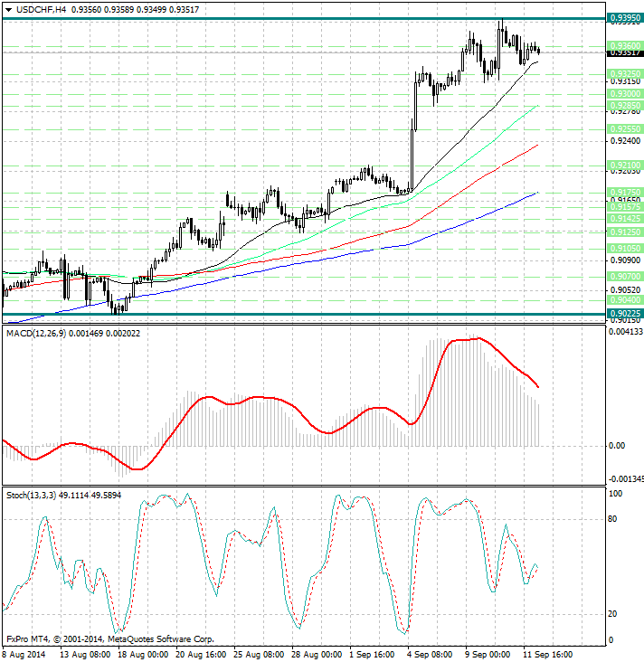Click the 0.92100 price level label
The image size is (644, 662).
click(625, 165)
